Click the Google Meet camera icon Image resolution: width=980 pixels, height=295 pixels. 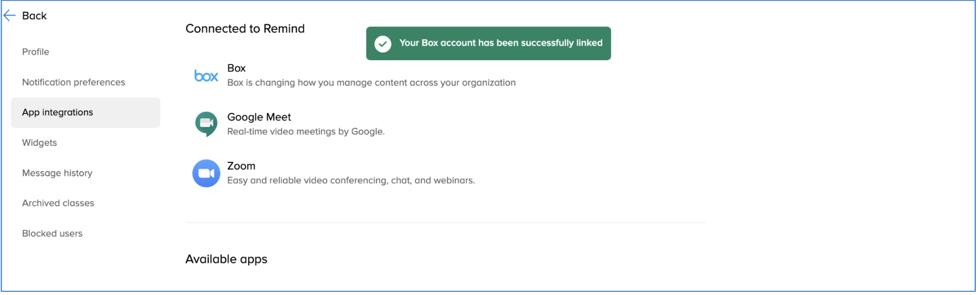click(206, 125)
